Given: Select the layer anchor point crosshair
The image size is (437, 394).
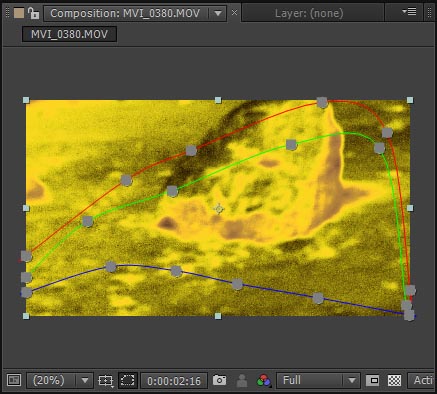Looking at the screenshot, I should (218, 209).
